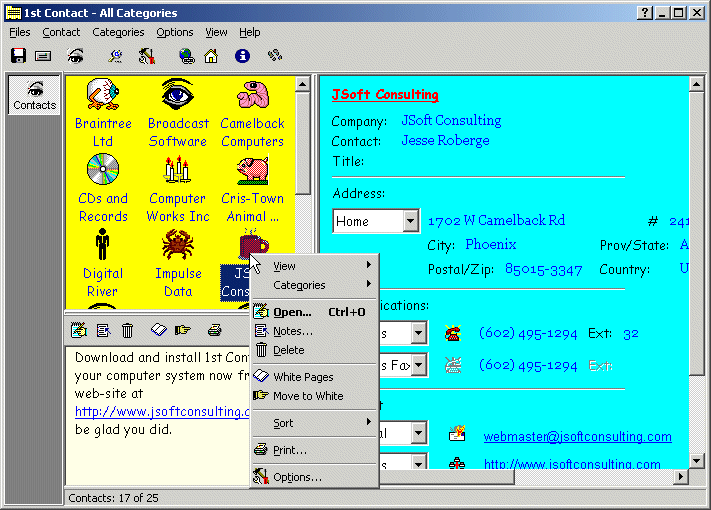The width and height of the screenshot is (711, 510).
Task: Click the Contacts: 17 of 25 status text
Action: click(x=113, y=498)
